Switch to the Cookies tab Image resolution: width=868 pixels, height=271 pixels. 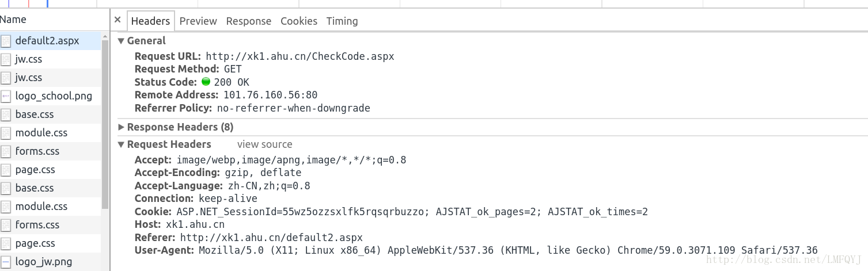point(299,21)
